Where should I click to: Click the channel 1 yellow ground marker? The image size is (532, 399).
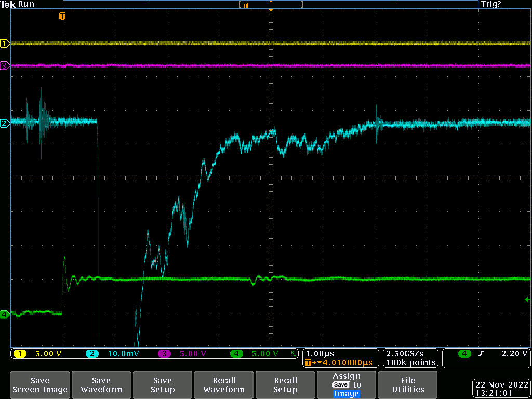pos(5,44)
